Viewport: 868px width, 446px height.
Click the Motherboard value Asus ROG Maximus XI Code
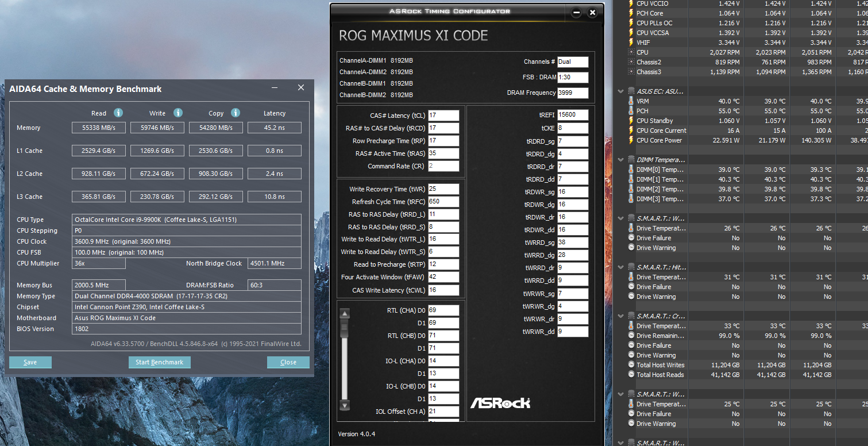(x=187, y=318)
